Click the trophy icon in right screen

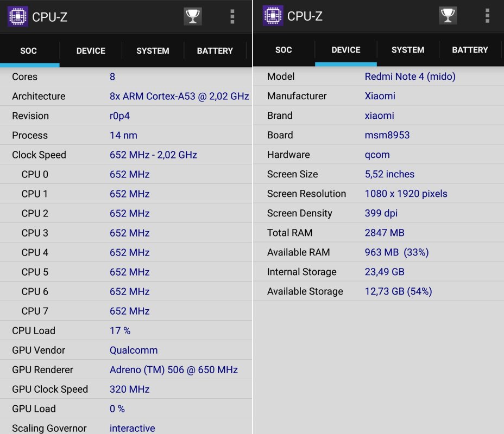448,15
